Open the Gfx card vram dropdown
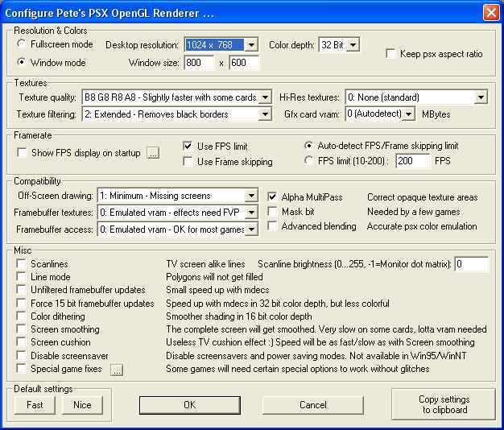The height and width of the screenshot is (430, 504). coord(380,114)
